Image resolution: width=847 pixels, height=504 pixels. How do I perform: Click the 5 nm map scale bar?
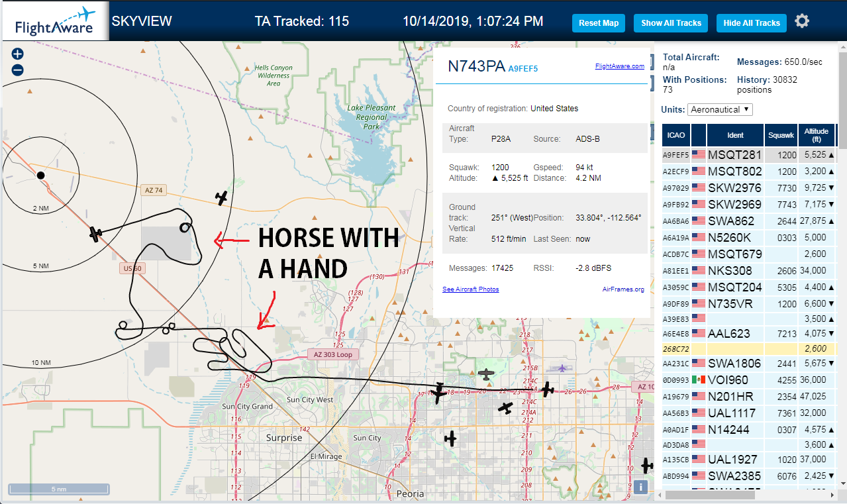coord(59,489)
